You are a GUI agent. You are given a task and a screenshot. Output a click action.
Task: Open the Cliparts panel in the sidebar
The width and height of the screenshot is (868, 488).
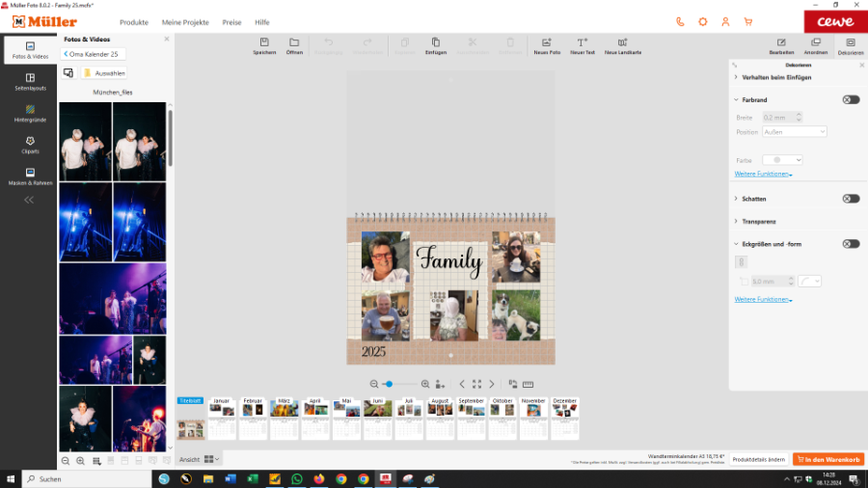(30, 145)
